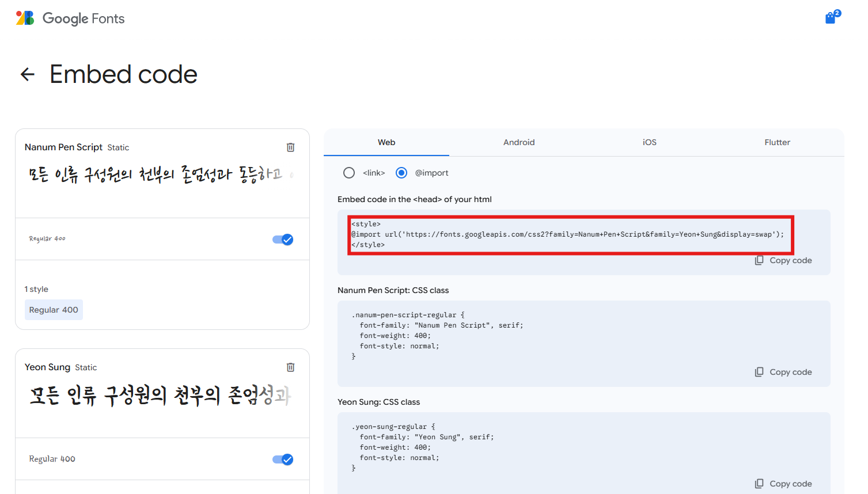The image size is (868, 494).
Task: Go back using the arrow beside Embed code
Action: tap(28, 74)
